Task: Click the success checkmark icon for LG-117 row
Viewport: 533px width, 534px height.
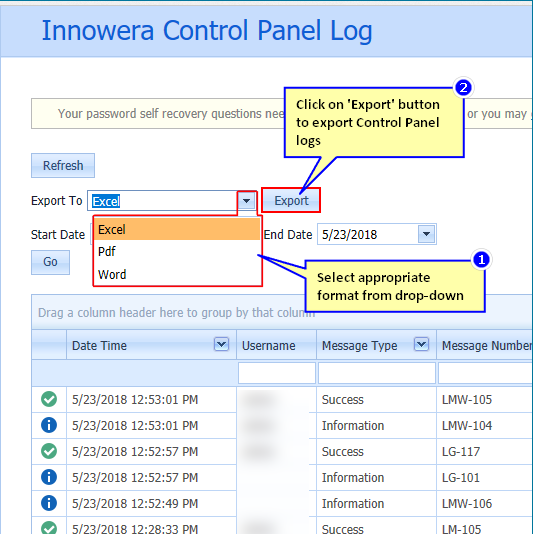Action: pyautogui.click(x=49, y=451)
